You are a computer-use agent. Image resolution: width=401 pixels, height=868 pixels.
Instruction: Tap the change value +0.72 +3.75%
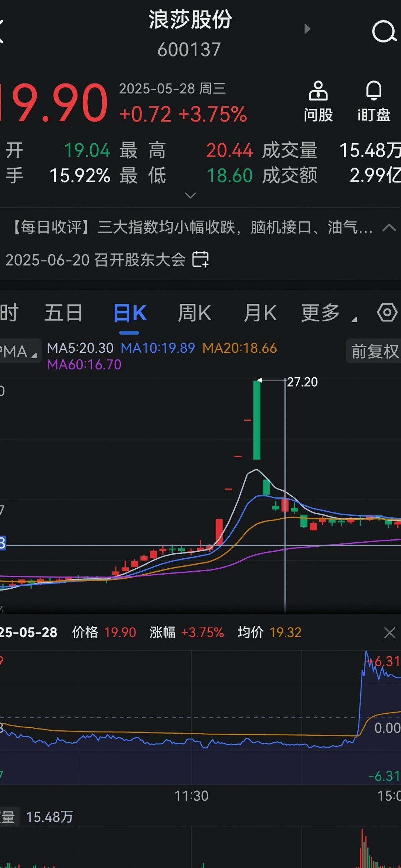183,114
